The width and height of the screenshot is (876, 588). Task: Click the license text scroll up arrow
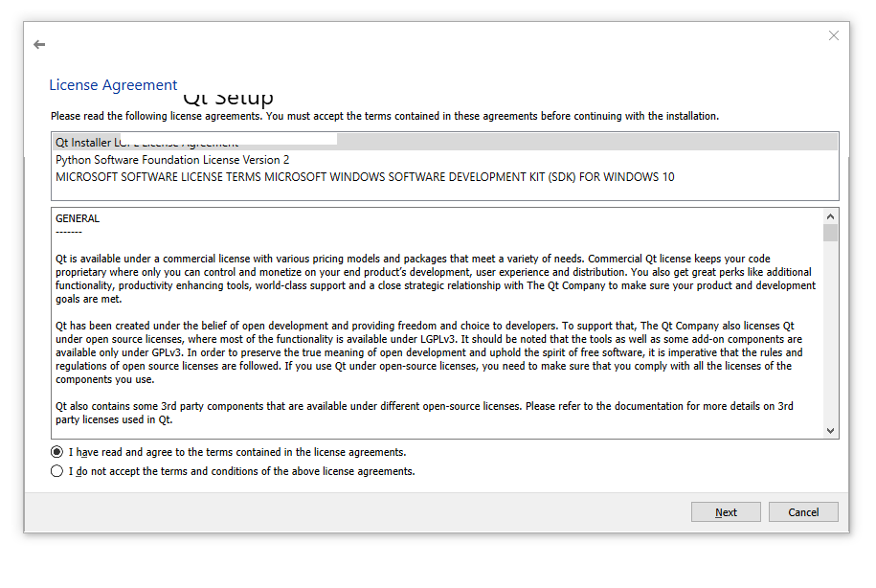click(x=830, y=216)
